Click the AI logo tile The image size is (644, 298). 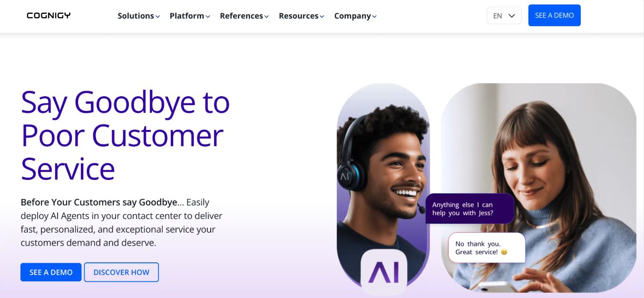click(384, 271)
